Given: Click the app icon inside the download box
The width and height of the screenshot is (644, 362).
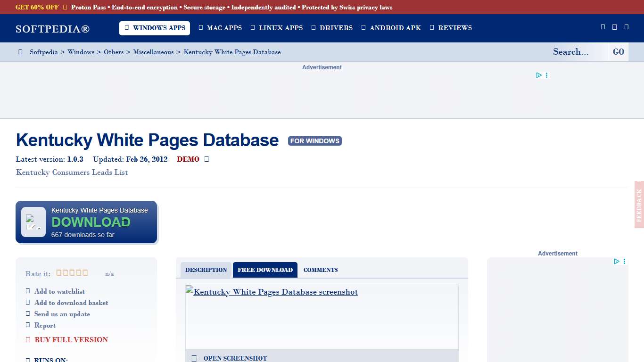Looking at the screenshot, I should pos(33,222).
